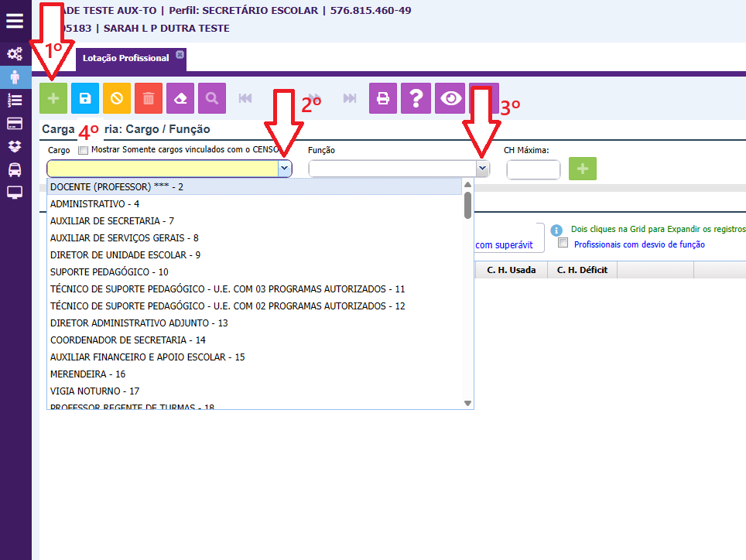This screenshot has width=746, height=560.
Task: Click the purple eraser clear icon
Action: point(180,99)
